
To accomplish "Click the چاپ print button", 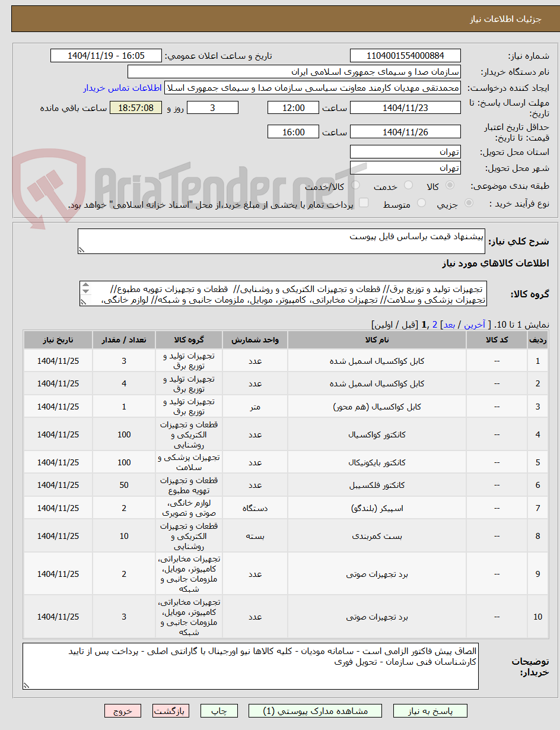I will click(x=219, y=711).
